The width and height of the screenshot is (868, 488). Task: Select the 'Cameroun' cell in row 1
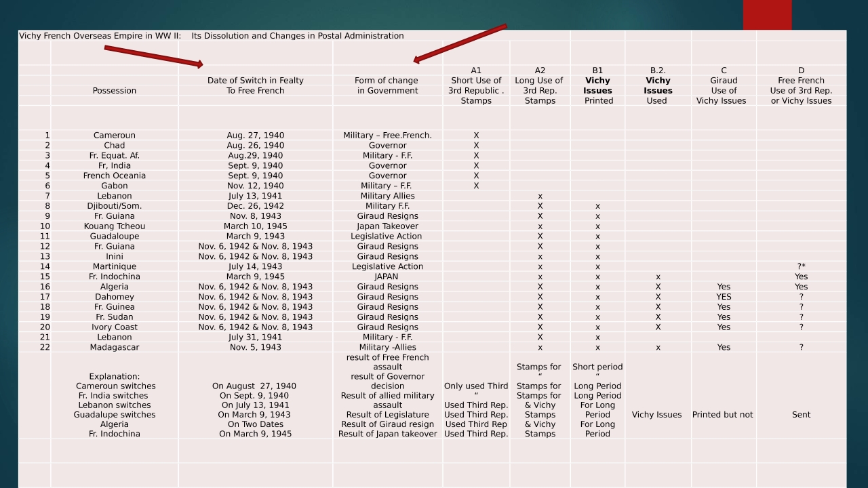pyautogui.click(x=115, y=136)
